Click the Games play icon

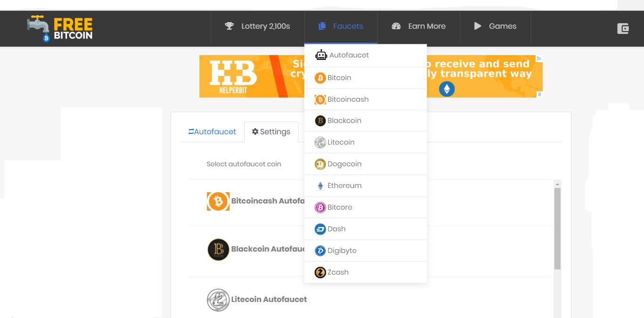[478, 26]
